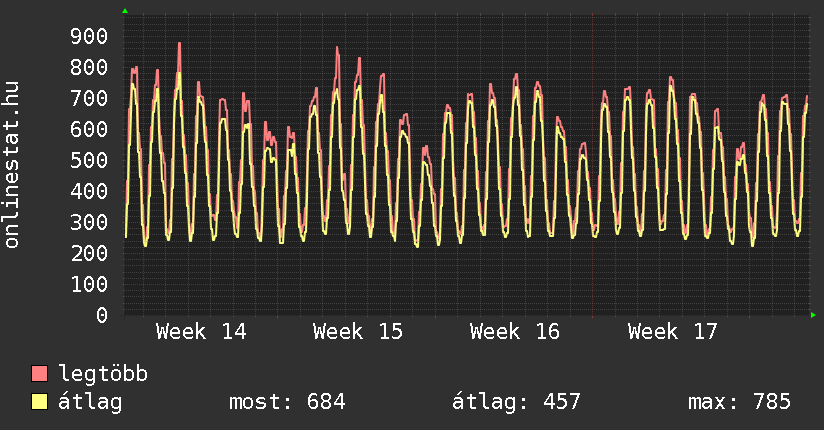Click the 500 y-axis tick label

(x=89, y=161)
